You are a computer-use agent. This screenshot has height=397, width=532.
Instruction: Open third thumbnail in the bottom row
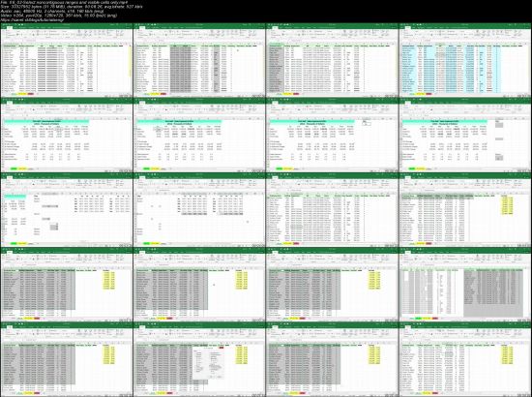point(332,359)
